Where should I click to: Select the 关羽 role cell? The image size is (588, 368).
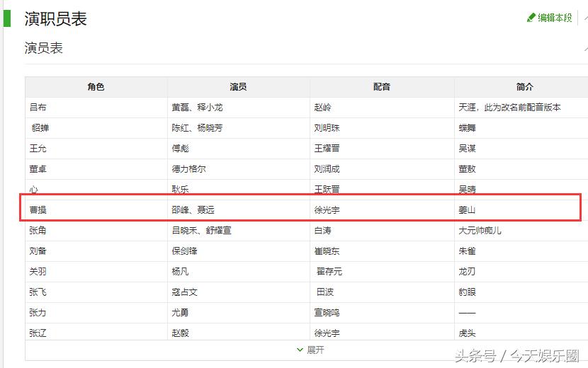[x=96, y=272]
